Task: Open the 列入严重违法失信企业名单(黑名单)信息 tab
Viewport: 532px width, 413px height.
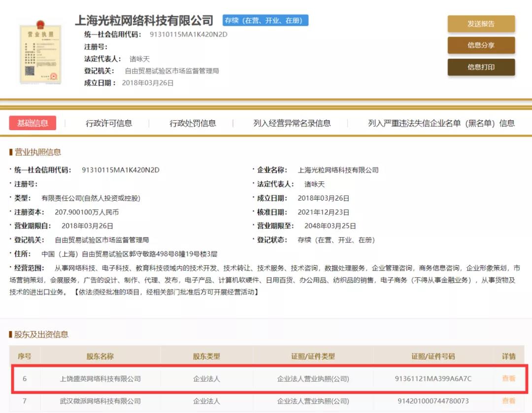Action: 441,123
